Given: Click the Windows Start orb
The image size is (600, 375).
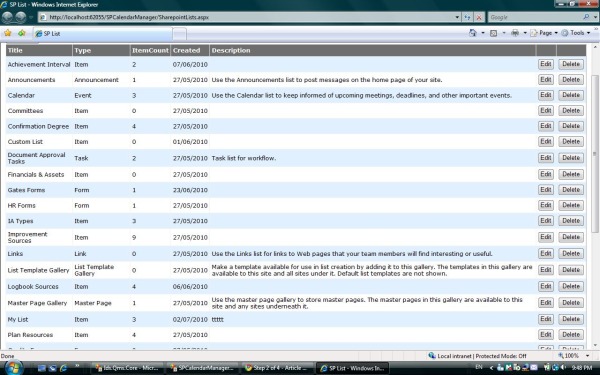Looking at the screenshot, I should click(x=14, y=368).
